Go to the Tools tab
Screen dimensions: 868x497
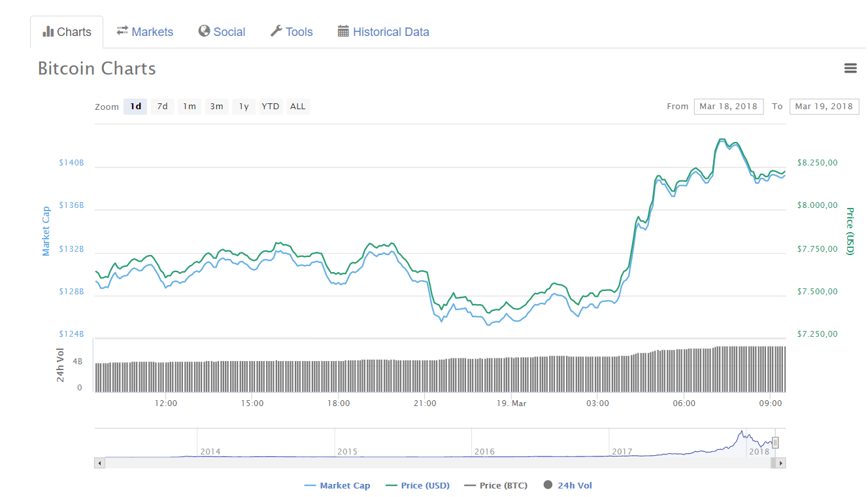292,32
